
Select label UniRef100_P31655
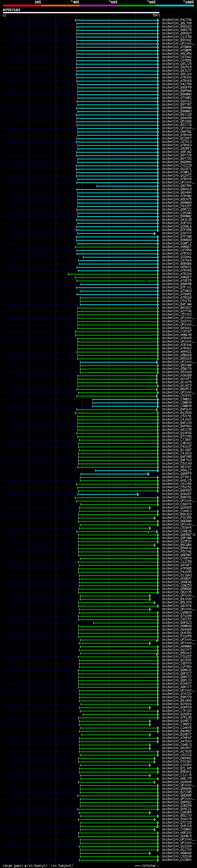tap(176, 636)
